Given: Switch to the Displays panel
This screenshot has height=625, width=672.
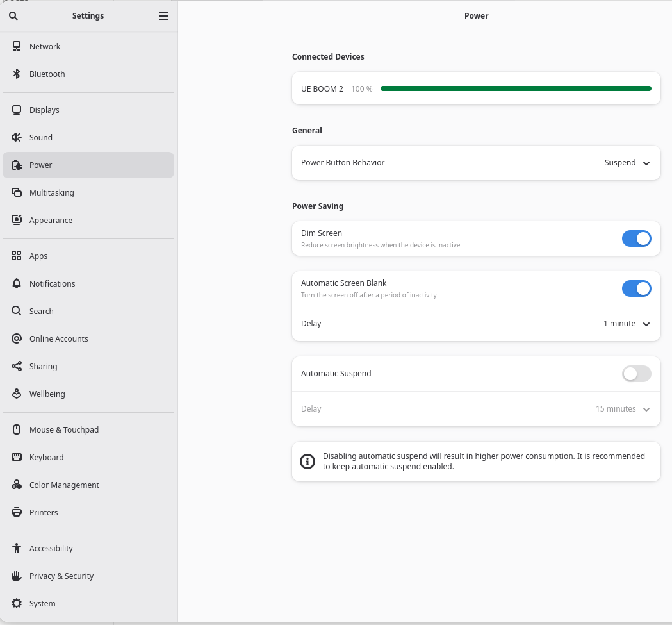Looking at the screenshot, I should coord(44,110).
